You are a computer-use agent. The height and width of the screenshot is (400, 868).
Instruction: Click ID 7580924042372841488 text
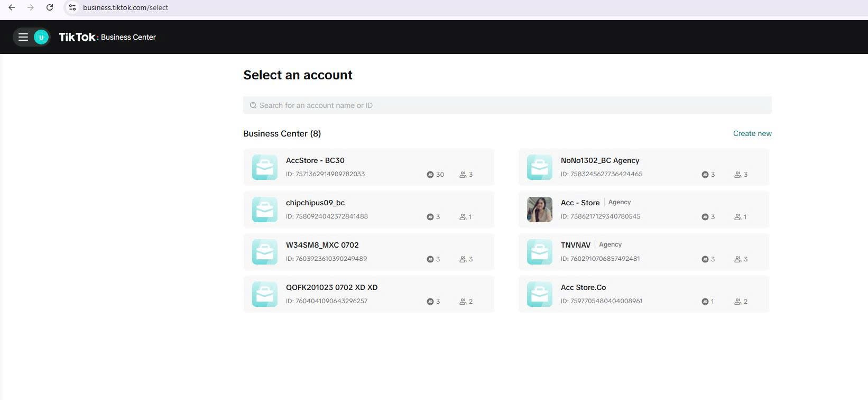click(327, 216)
